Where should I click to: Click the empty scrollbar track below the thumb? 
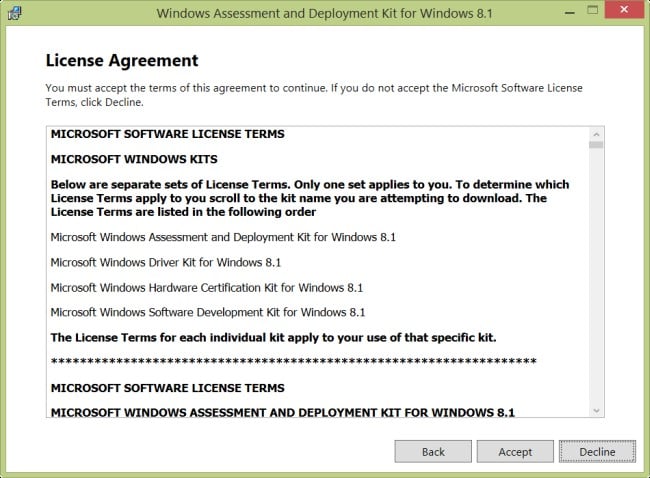[x=596, y=276]
